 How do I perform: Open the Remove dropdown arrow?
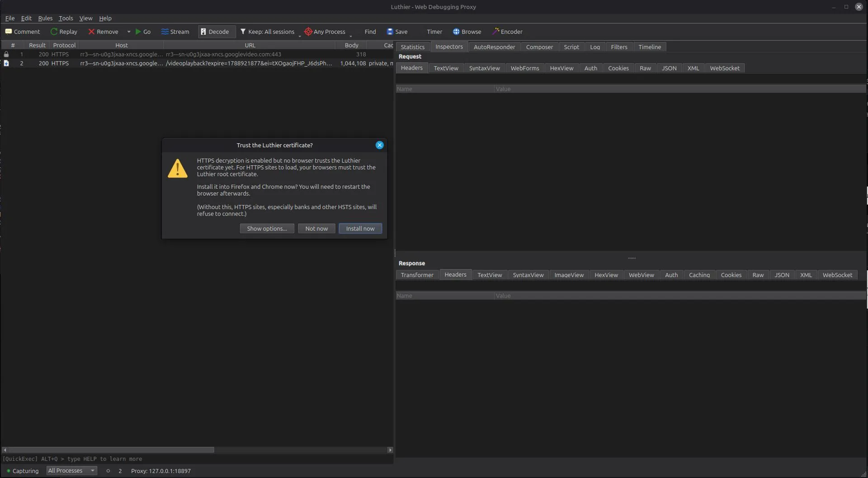129,32
